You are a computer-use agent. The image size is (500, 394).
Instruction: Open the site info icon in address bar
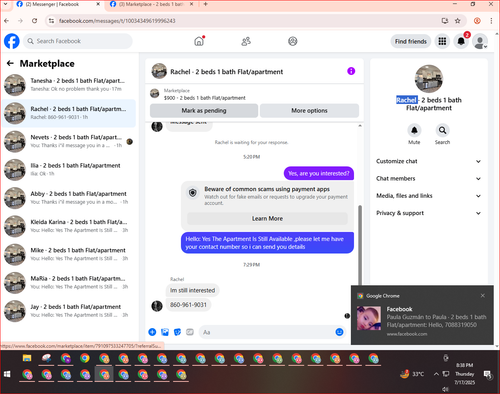point(51,21)
